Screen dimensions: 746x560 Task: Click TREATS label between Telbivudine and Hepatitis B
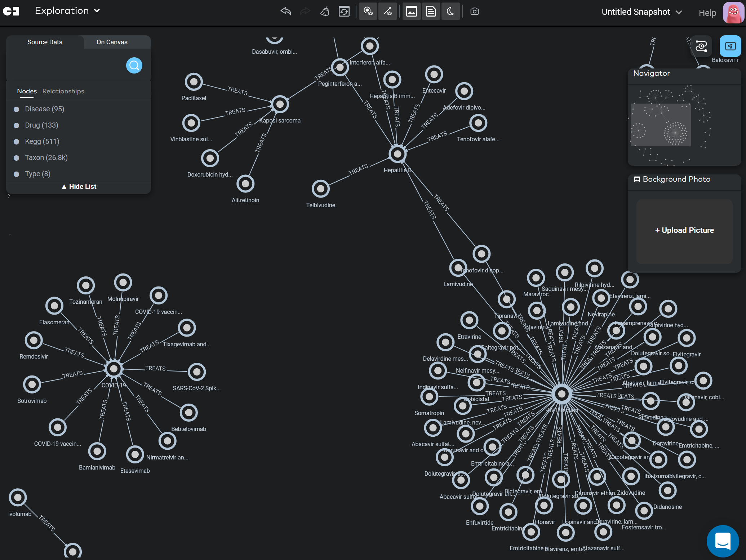pos(358,169)
